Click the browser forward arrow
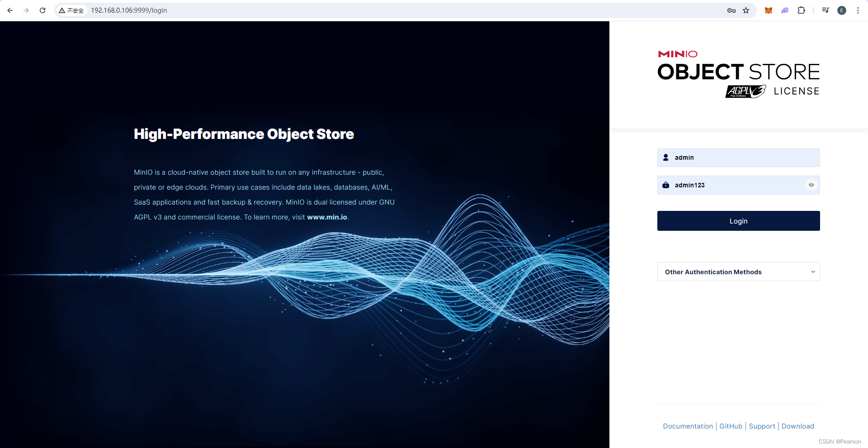 (x=26, y=10)
